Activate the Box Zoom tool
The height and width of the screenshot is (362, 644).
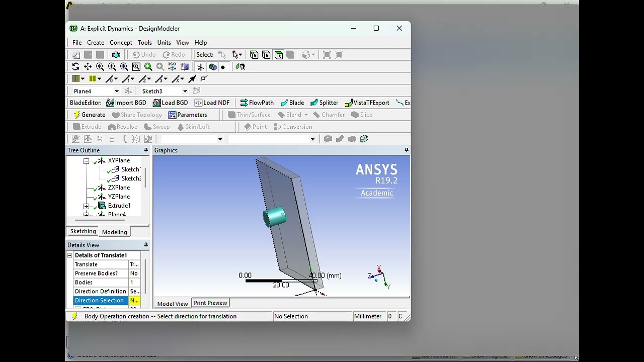tap(112, 67)
